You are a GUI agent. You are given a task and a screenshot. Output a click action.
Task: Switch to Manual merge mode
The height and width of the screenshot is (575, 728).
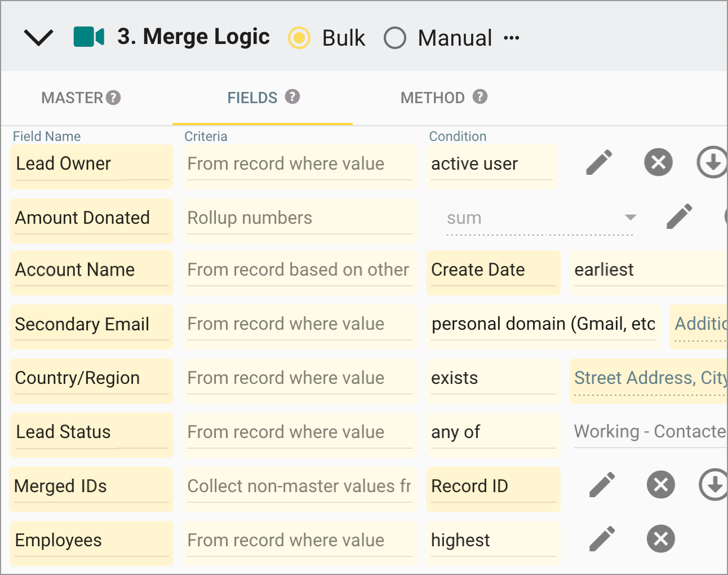(x=395, y=38)
